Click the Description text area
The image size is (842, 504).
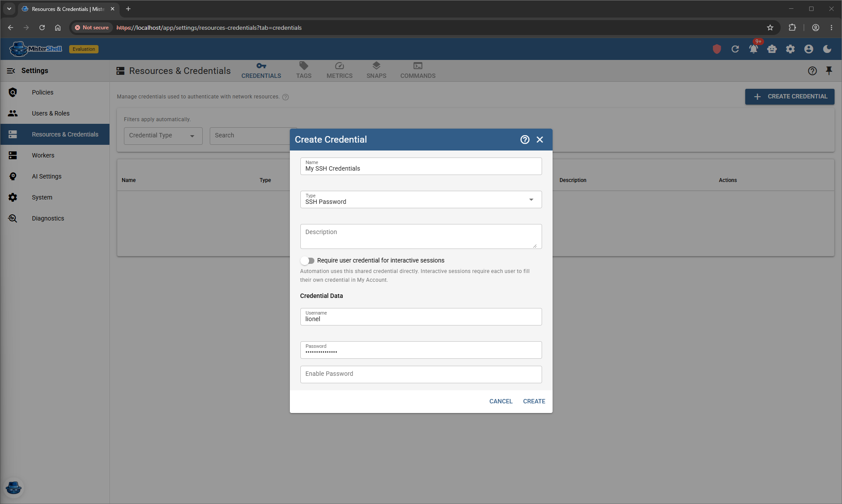pos(421,237)
